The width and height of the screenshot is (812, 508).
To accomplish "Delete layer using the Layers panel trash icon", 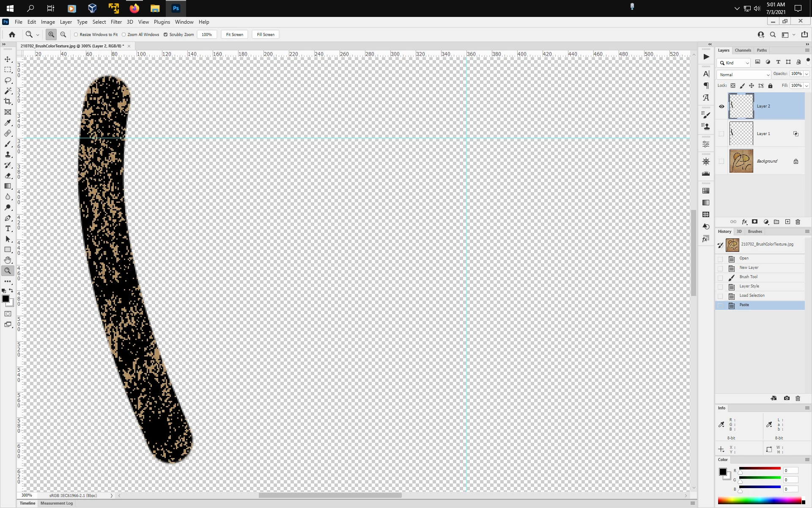I will (798, 222).
